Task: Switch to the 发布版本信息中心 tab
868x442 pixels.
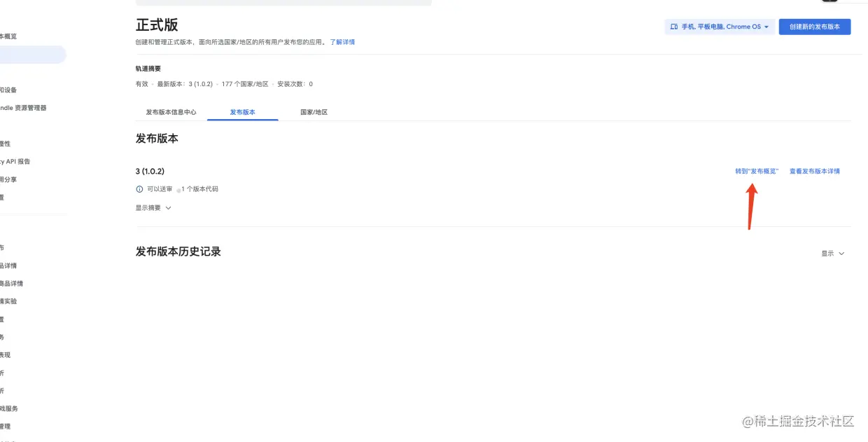Action: pos(171,112)
